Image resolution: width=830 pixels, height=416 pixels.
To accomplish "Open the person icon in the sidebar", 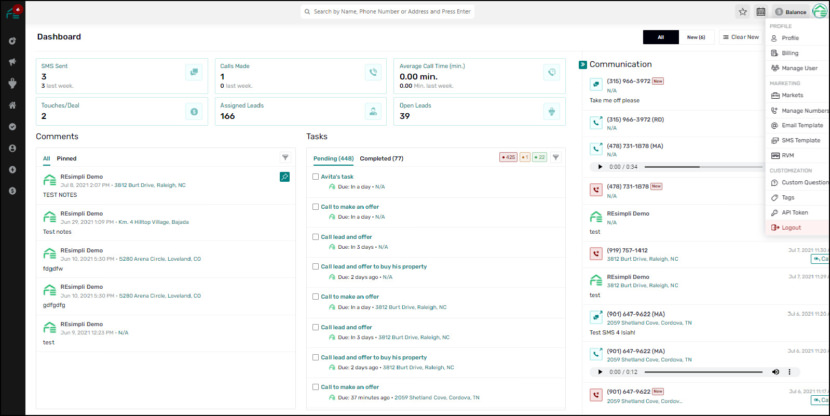I will coord(12,149).
